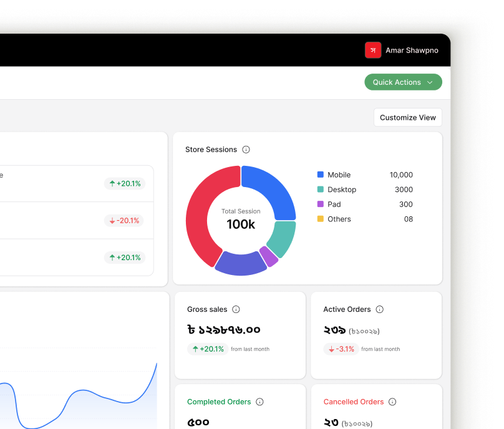The height and width of the screenshot is (429, 504).
Task: Click the 10,000 Mobile sessions value
Action: (x=401, y=175)
